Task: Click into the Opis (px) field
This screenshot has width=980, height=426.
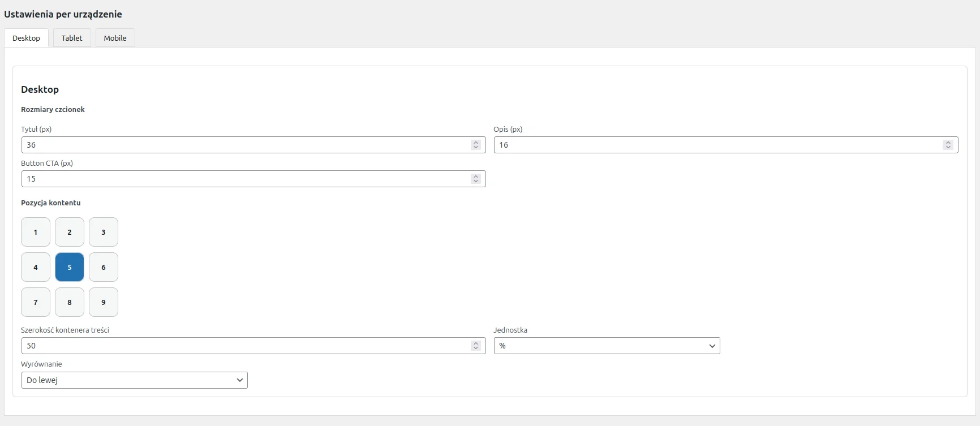Action: 716,145
